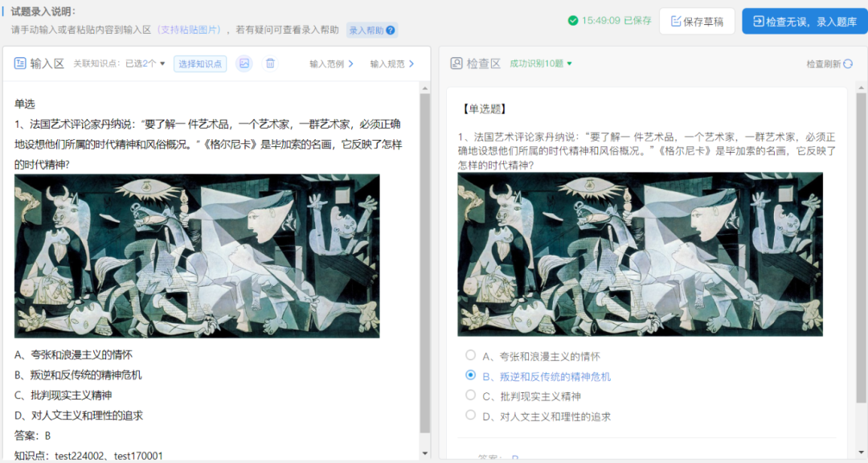The height and width of the screenshot is (463, 868).
Task: Click the 检查区 panel icon
Action: (457, 64)
